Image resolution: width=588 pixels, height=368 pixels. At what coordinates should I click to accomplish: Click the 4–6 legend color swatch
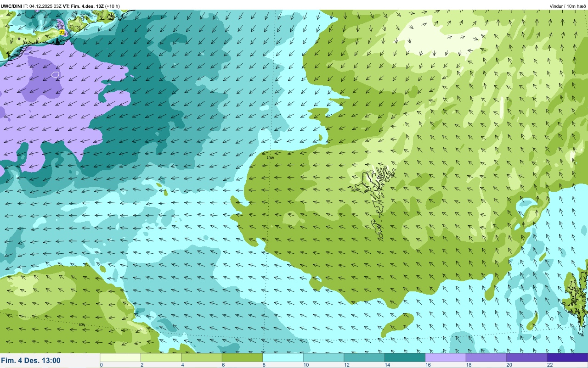tap(202, 357)
